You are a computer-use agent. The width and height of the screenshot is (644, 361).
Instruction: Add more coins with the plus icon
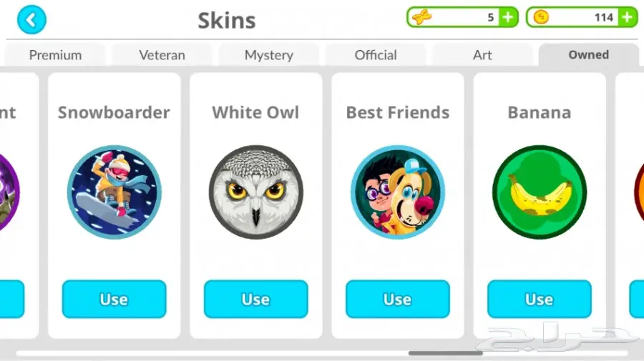(x=627, y=17)
